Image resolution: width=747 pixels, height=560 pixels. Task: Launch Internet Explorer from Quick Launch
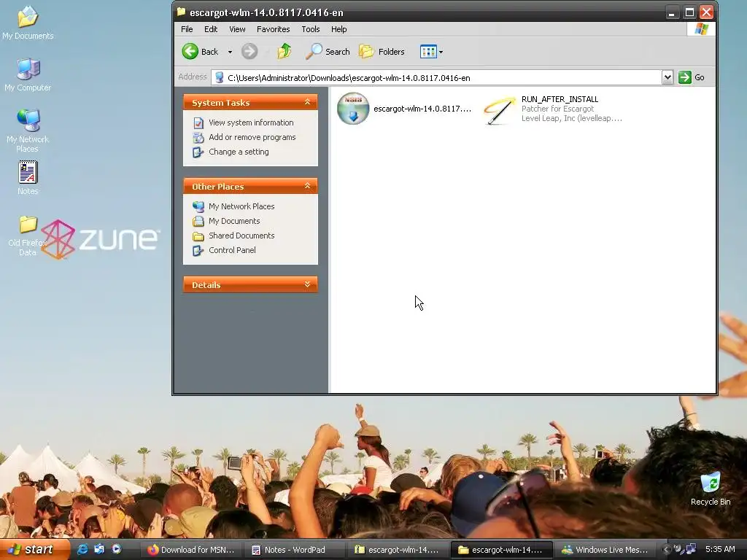click(82, 549)
